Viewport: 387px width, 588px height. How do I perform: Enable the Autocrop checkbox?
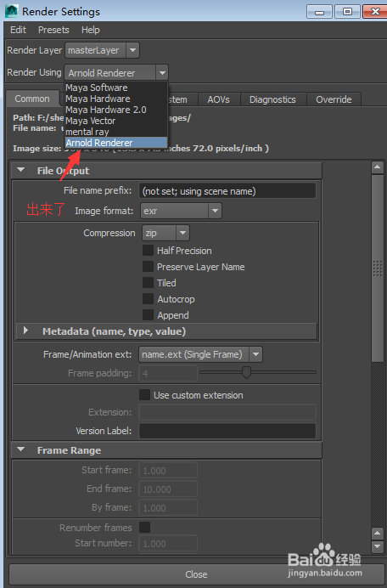tap(148, 299)
